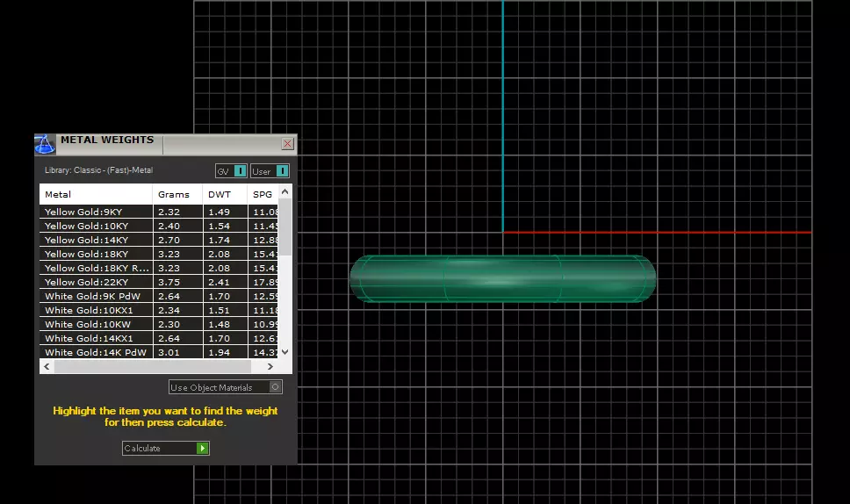Click the Library: Classic - (Fast)-Metal label
Viewport: 850px width, 504px height.
[x=98, y=170]
